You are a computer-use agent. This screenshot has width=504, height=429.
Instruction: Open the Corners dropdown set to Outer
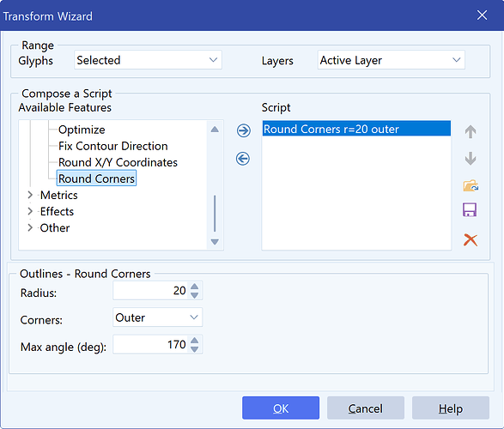[157, 317]
